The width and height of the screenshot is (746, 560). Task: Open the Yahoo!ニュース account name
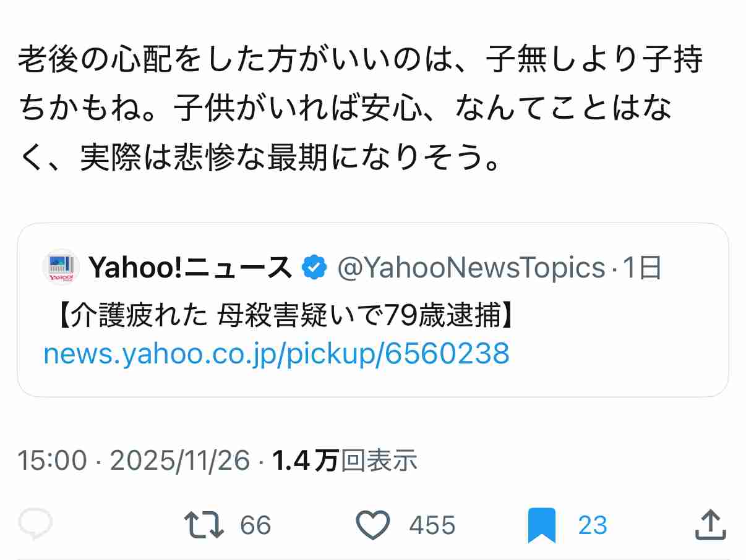click(192, 267)
